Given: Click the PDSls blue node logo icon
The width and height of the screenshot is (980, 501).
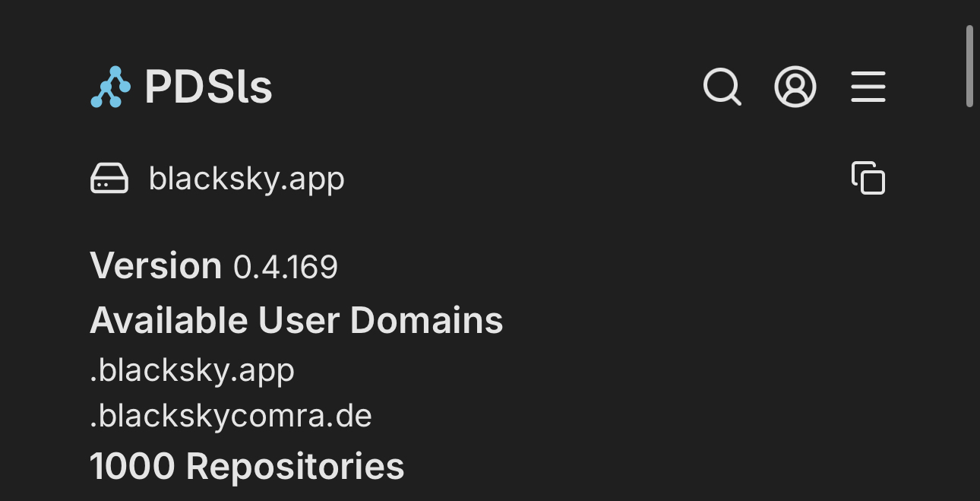Looking at the screenshot, I should coord(110,87).
